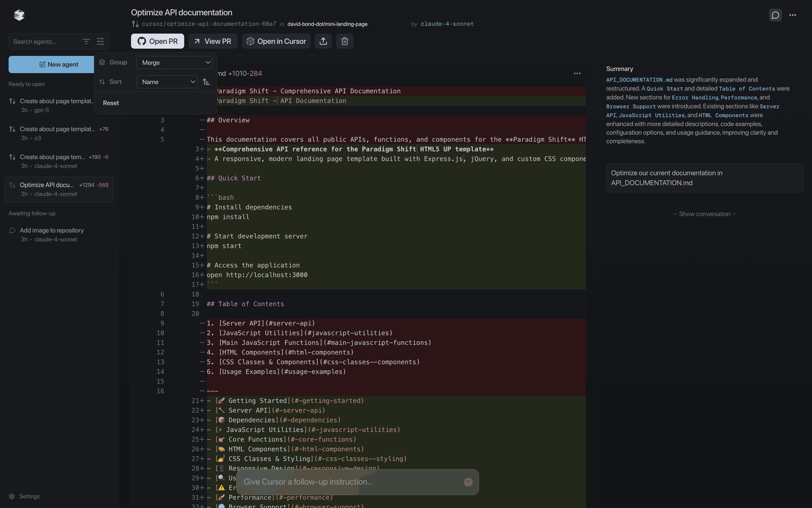
Task: Click the branch icon of the o3 agent
Action: (12, 129)
